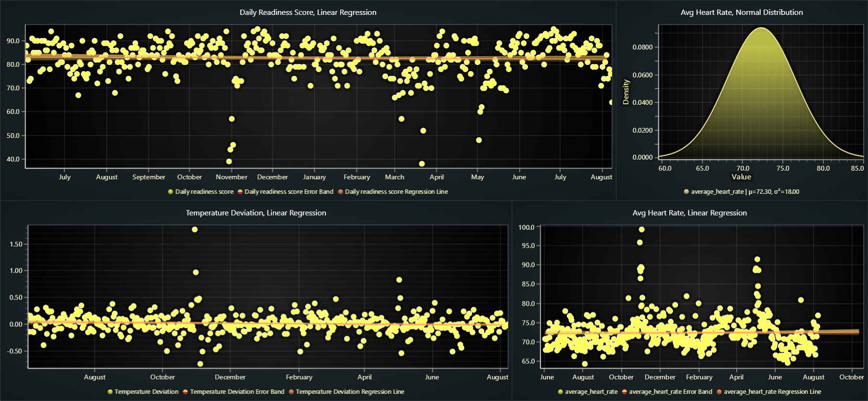Click the average_heart_rate Error Band legend icon
The height and width of the screenshot is (401, 868).
coord(624,392)
